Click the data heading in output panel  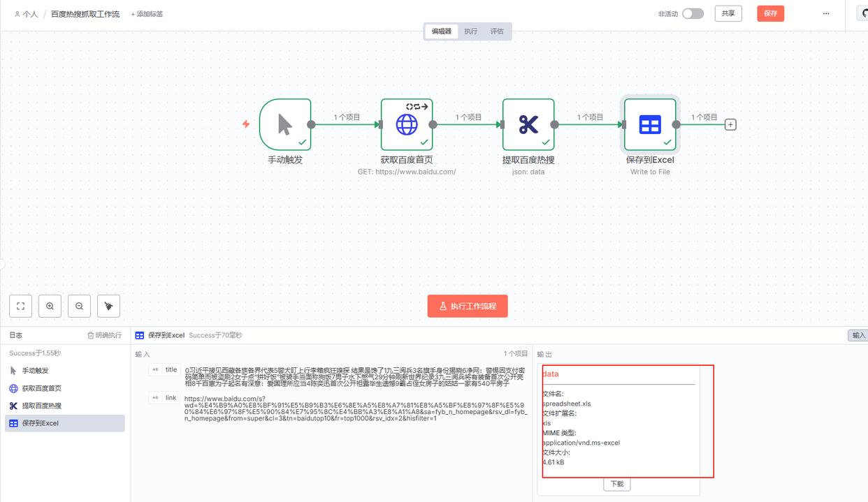551,374
